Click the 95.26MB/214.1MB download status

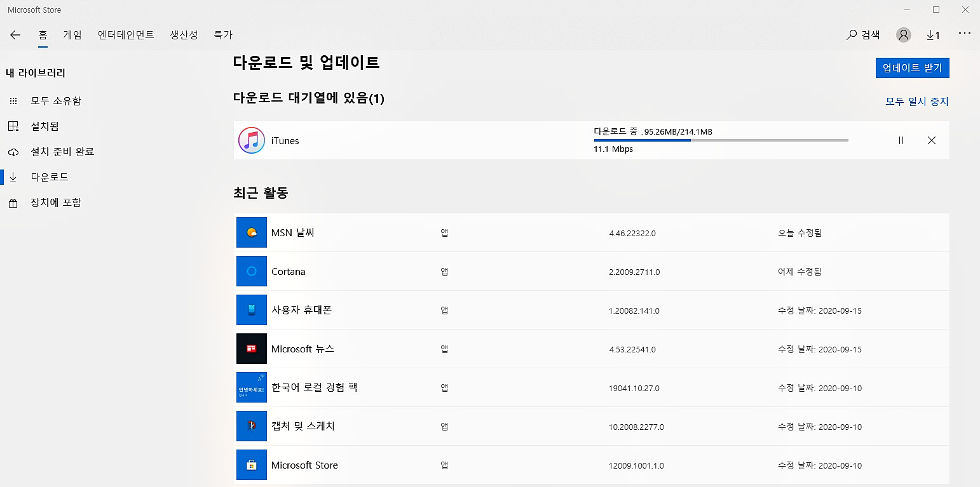tap(653, 131)
